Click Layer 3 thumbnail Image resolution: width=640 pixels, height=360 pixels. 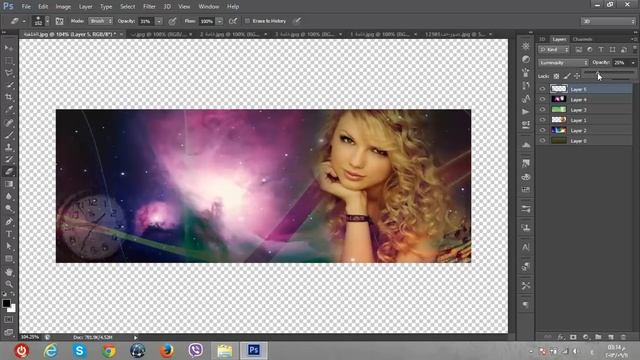click(x=559, y=109)
